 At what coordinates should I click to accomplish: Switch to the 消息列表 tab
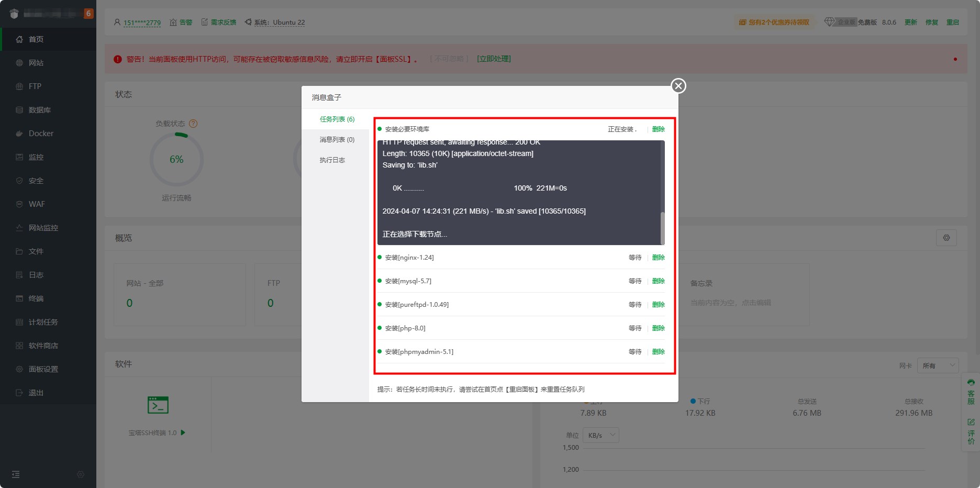(x=337, y=140)
